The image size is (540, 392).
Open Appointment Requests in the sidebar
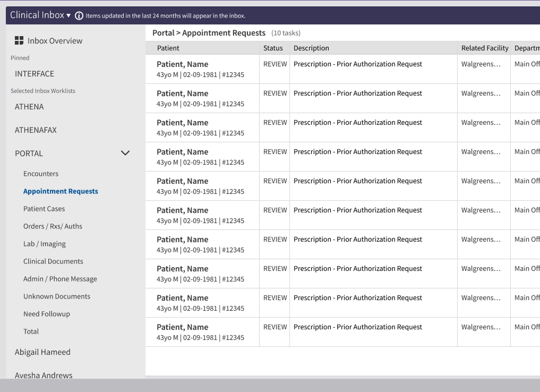pos(61,191)
